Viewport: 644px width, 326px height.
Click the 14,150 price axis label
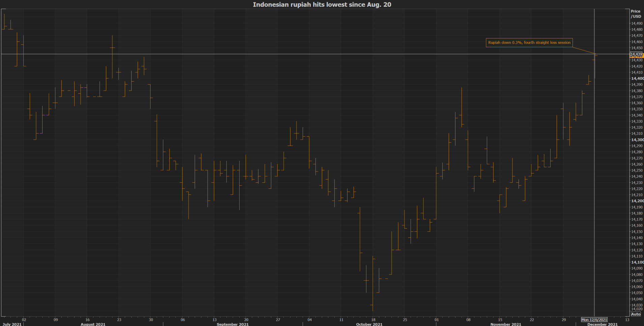click(x=637, y=232)
